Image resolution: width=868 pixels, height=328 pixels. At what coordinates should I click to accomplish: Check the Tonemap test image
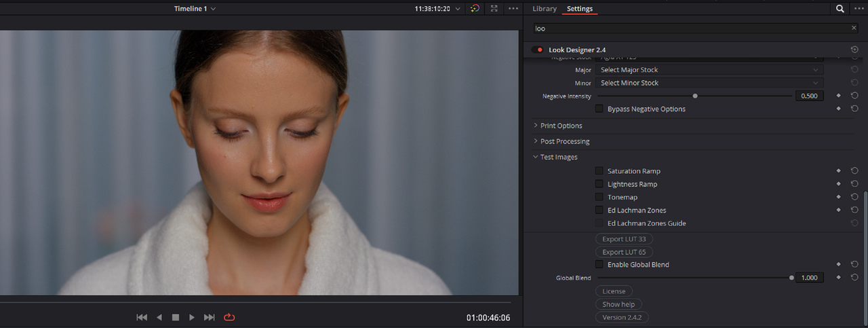coord(599,197)
